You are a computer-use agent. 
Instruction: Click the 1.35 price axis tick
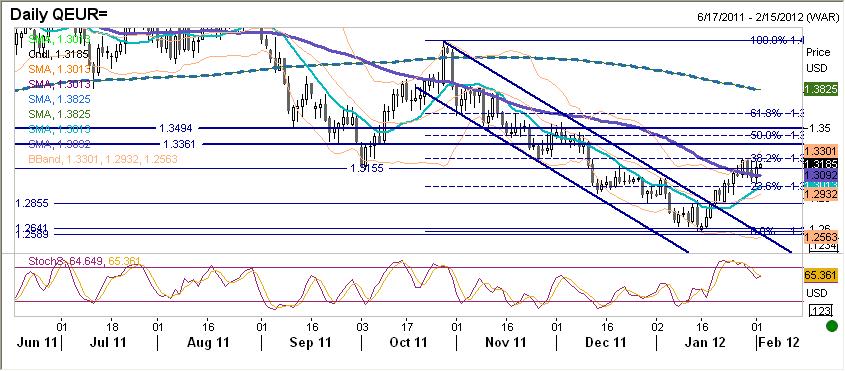(x=819, y=128)
